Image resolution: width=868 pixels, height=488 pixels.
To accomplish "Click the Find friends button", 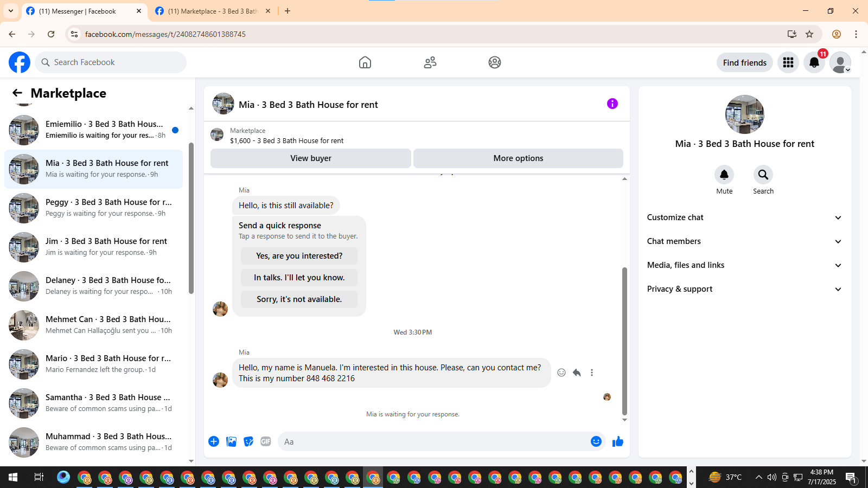I will pos(744,63).
